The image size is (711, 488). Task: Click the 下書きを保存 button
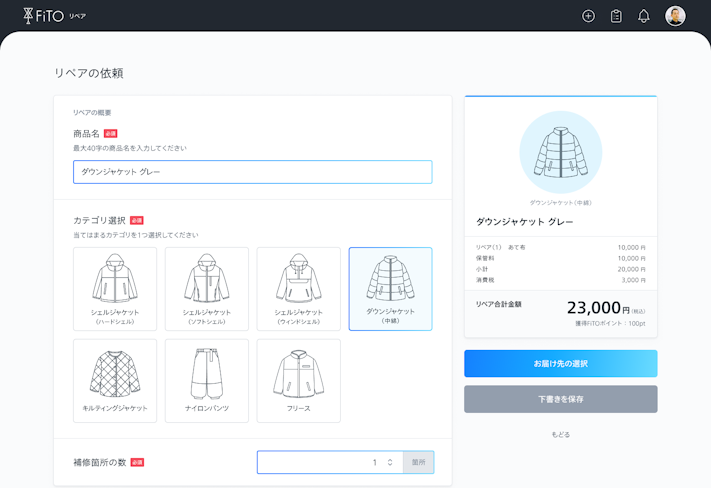pyautogui.click(x=560, y=399)
